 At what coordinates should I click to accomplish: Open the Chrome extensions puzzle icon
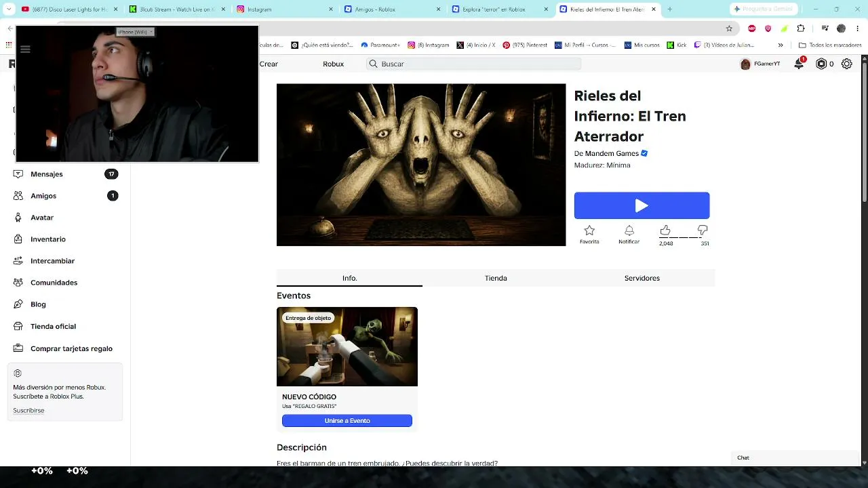801,28
